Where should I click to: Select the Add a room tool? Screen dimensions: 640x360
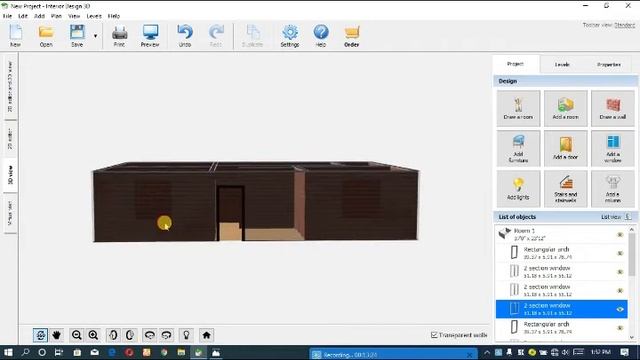tap(565, 108)
